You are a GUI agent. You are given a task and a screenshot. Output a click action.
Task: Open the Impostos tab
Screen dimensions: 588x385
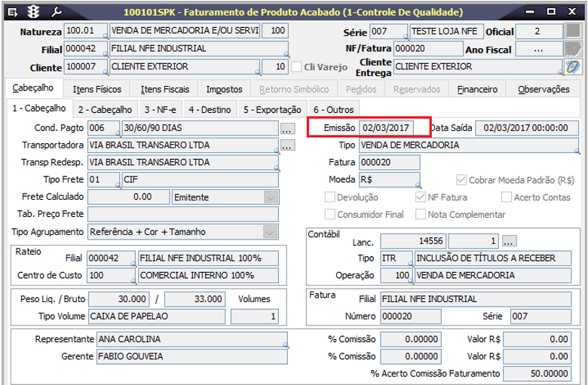[224, 89]
